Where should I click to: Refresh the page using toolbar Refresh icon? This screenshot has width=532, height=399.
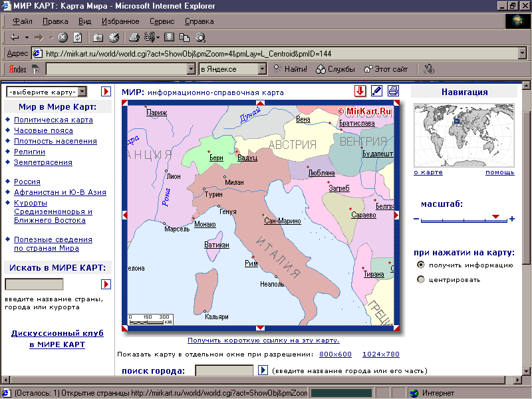tap(77, 37)
